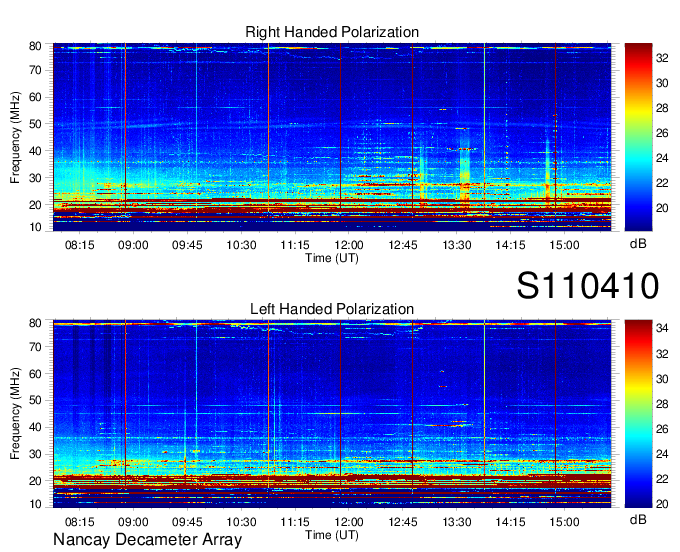Click the 32 value on upper color bar

(662, 58)
